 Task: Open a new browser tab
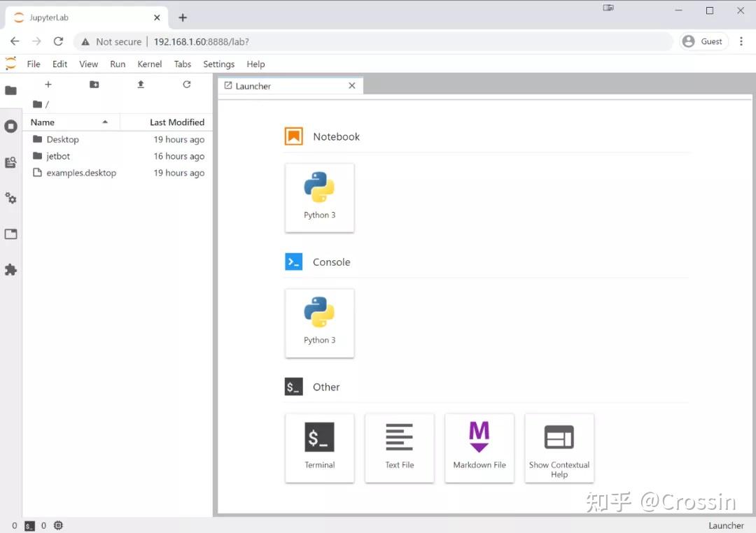click(x=183, y=17)
